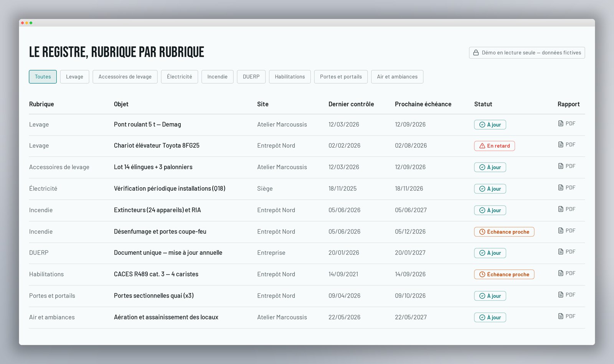Click the 'En retard' warning status badge
614x364 pixels.
[x=494, y=146]
